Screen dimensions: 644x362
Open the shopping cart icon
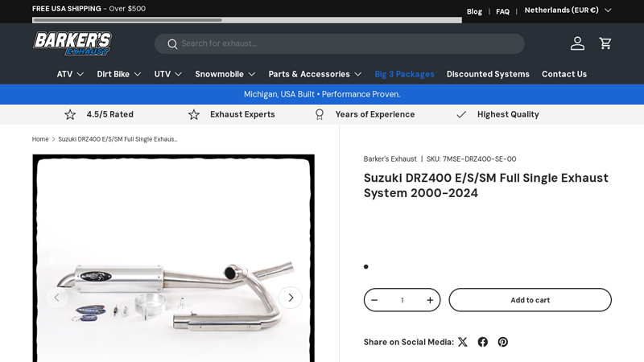click(605, 43)
